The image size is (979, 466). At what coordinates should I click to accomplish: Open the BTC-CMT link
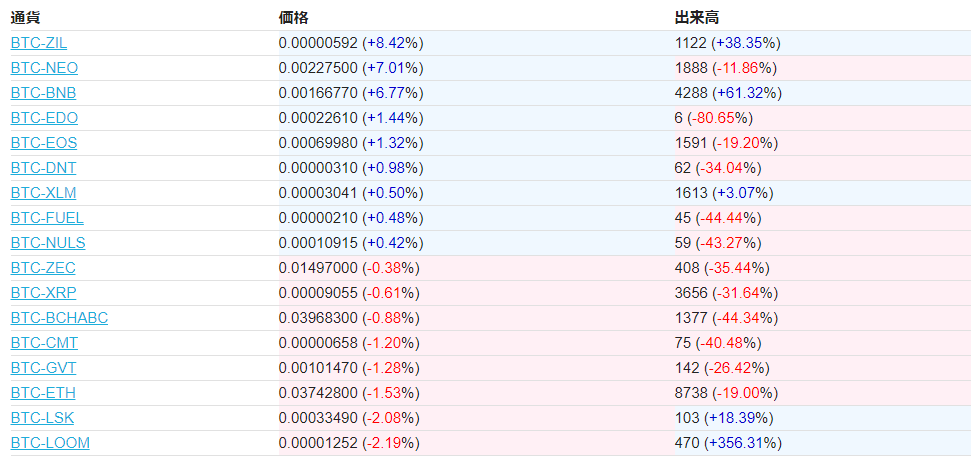point(44,343)
